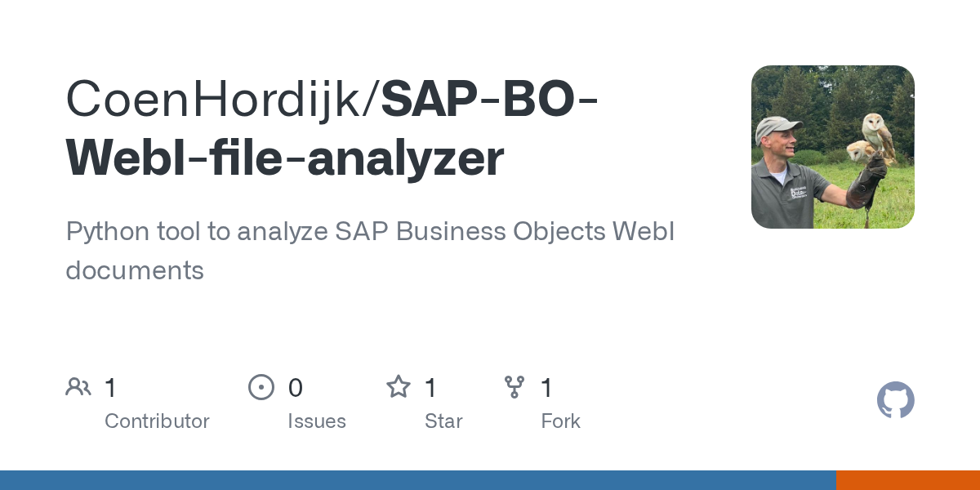Click the GitHub Octocat logo
Image resolution: width=980 pixels, height=490 pixels.
[x=895, y=400]
